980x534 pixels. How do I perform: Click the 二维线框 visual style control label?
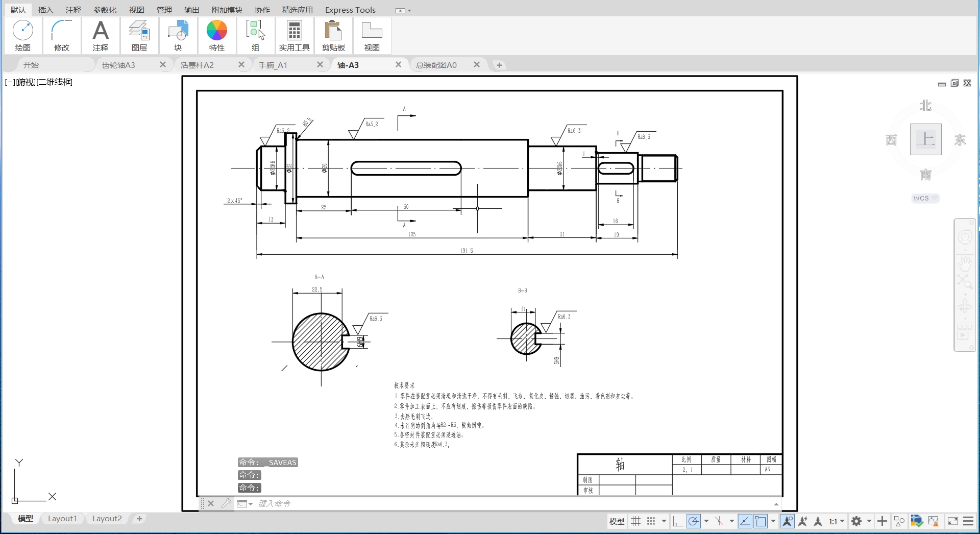pos(55,82)
